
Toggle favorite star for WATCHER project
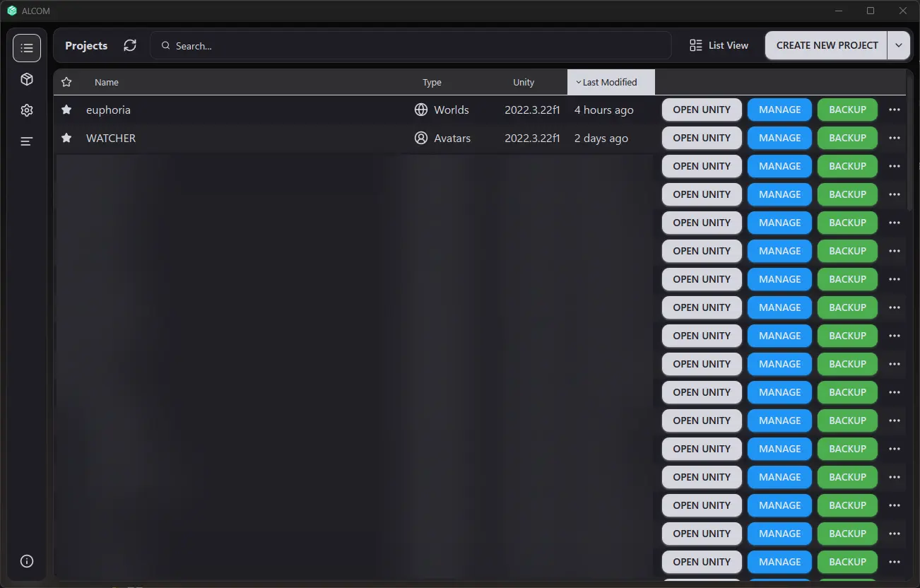[66, 138]
